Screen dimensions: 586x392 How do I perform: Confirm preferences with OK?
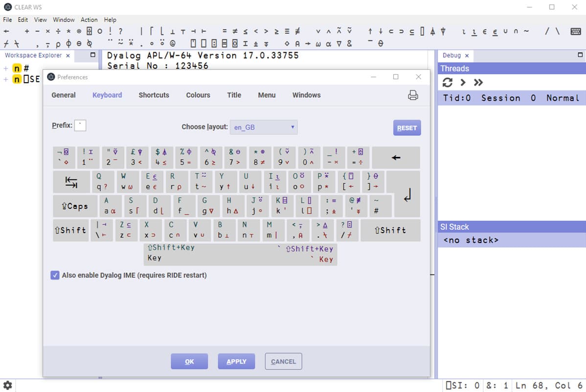[189, 361]
